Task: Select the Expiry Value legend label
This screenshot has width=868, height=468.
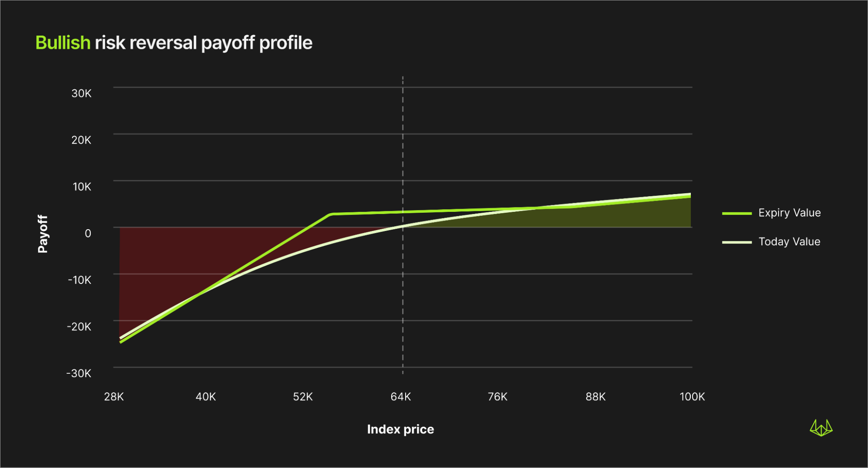Action: point(789,213)
